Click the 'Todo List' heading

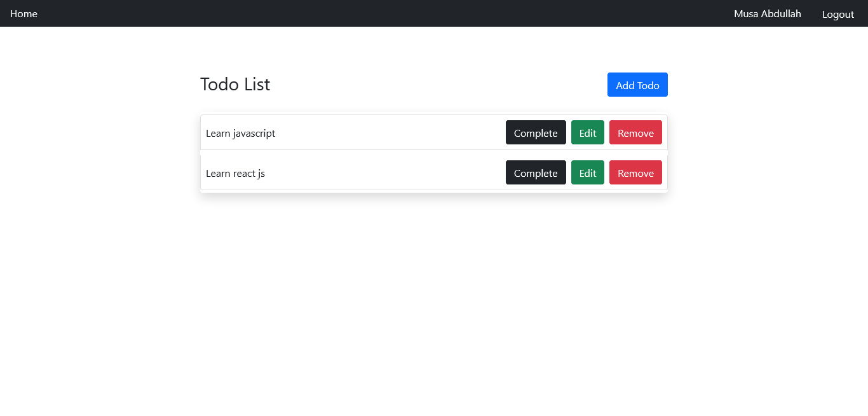coord(235,84)
